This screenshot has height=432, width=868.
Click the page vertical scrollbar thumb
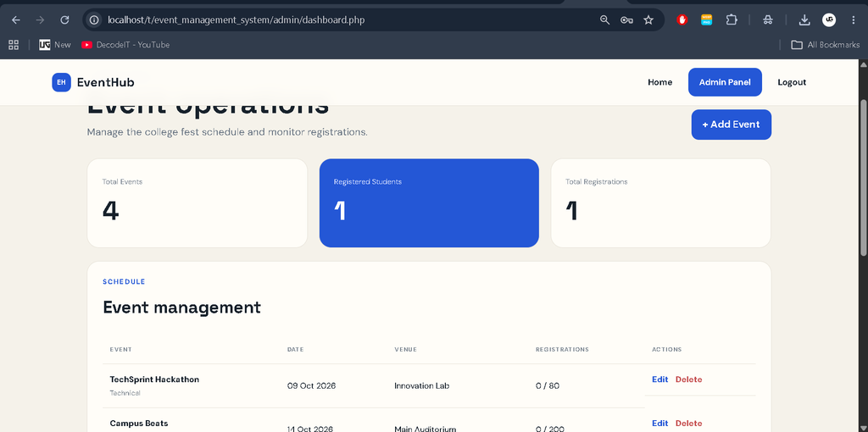click(864, 177)
